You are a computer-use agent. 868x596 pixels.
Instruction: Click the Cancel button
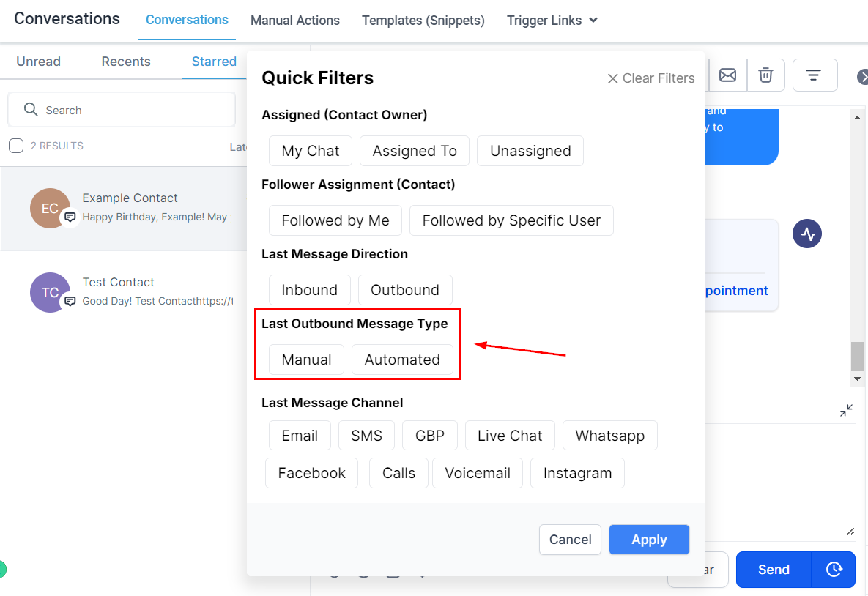coord(570,540)
